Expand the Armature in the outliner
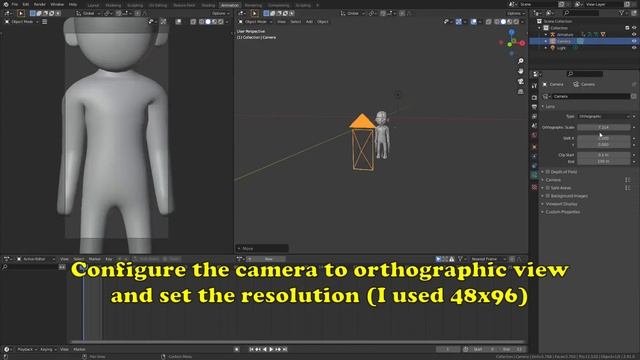Image resolution: width=640 pixels, height=360 pixels. pos(546,35)
